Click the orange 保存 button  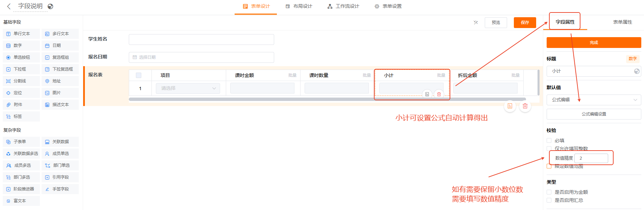coord(525,23)
